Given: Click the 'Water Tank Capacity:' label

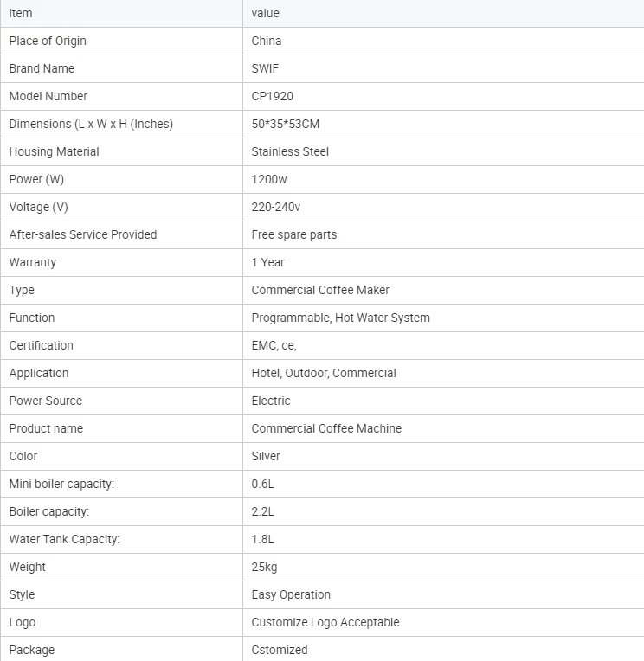Looking at the screenshot, I should click(x=64, y=539).
